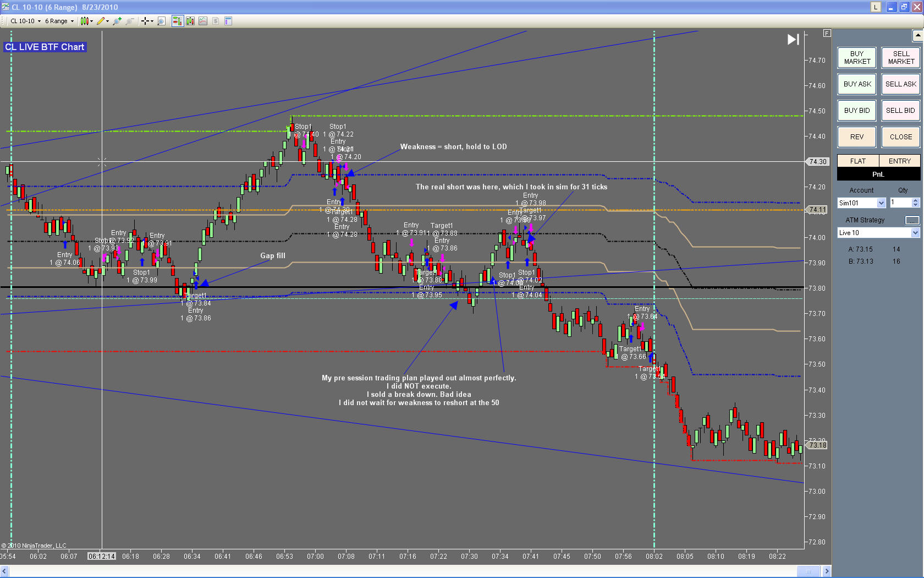This screenshot has width=924, height=578.
Task: Click the L link button in title bar
Action: (x=876, y=7)
